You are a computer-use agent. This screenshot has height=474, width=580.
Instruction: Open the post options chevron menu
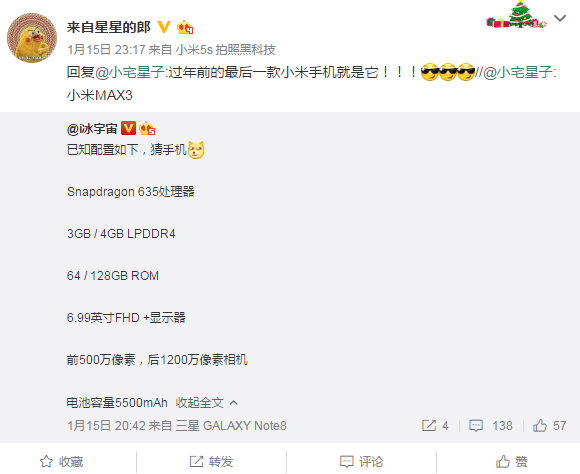tap(560, 18)
